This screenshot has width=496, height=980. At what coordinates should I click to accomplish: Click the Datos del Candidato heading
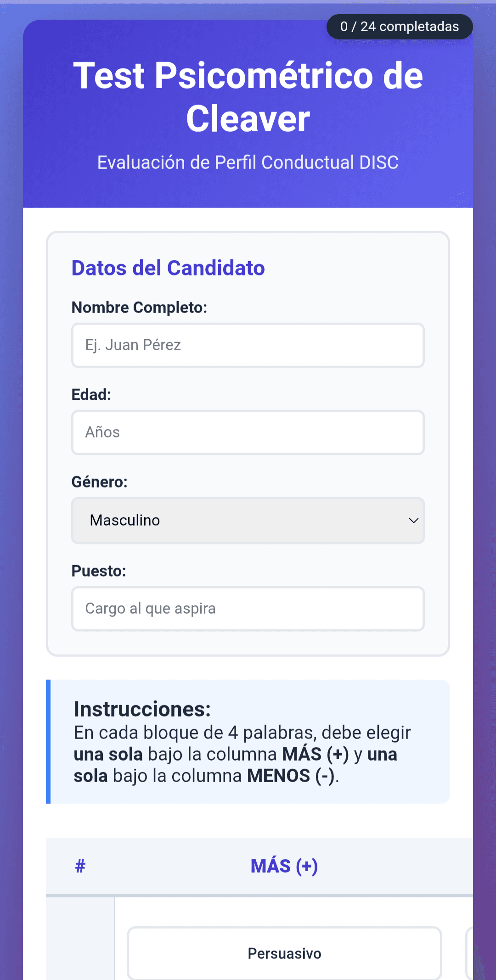(x=168, y=268)
